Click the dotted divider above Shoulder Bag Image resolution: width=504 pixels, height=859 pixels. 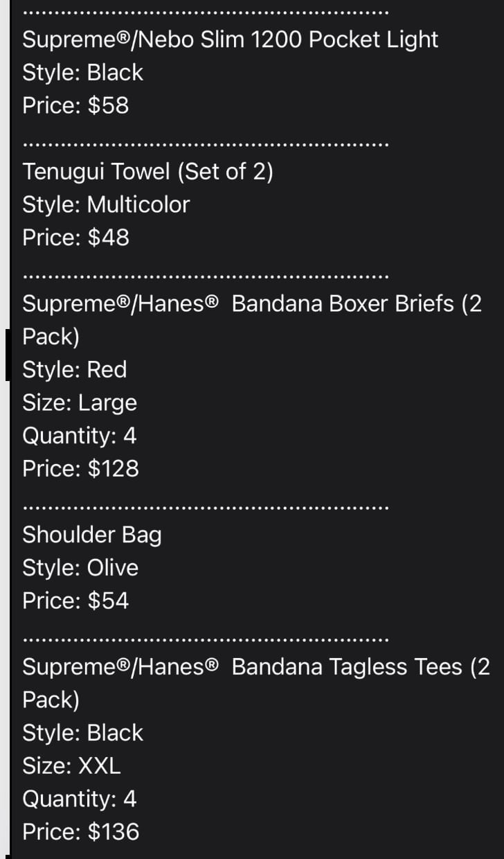pos(206,508)
